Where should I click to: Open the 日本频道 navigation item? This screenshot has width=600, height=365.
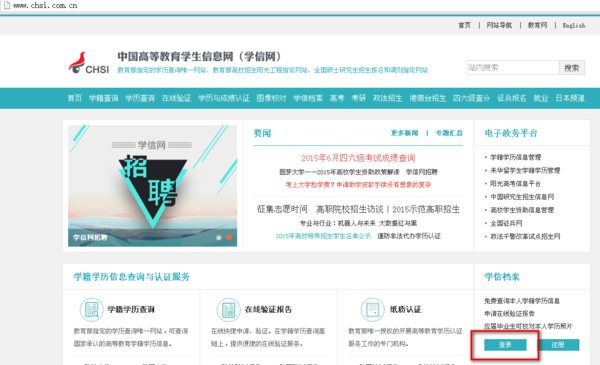570,98
